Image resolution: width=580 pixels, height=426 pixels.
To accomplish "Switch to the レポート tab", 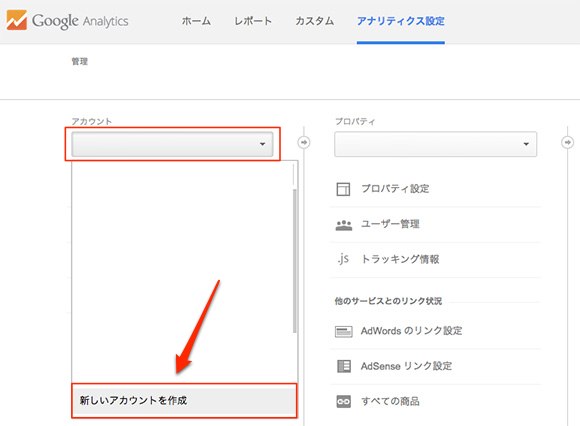I will pyautogui.click(x=253, y=21).
